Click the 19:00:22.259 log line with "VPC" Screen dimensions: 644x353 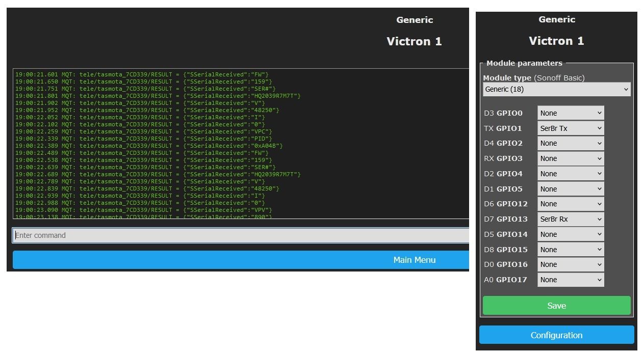pyautogui.click(x=143, y=131)
